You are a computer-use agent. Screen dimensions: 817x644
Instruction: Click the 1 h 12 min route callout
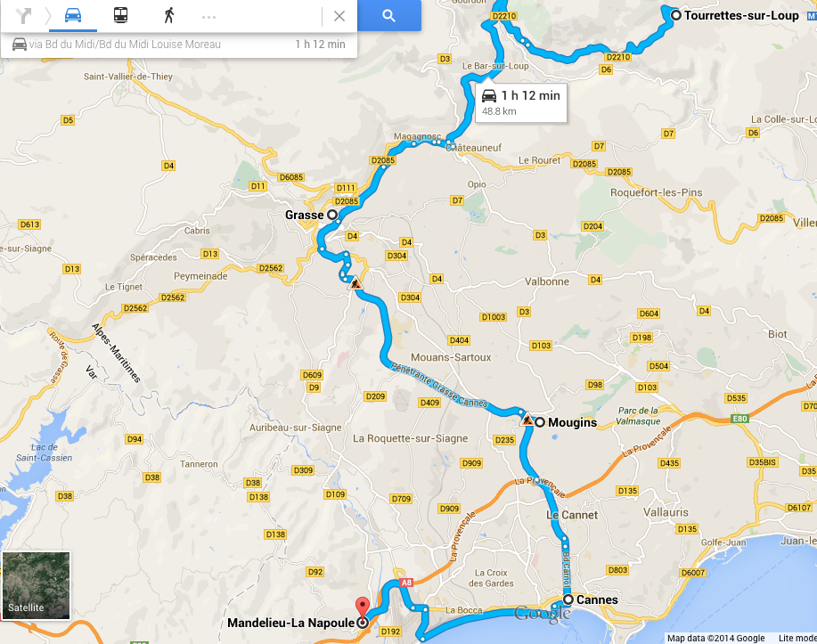coord(520,102)
